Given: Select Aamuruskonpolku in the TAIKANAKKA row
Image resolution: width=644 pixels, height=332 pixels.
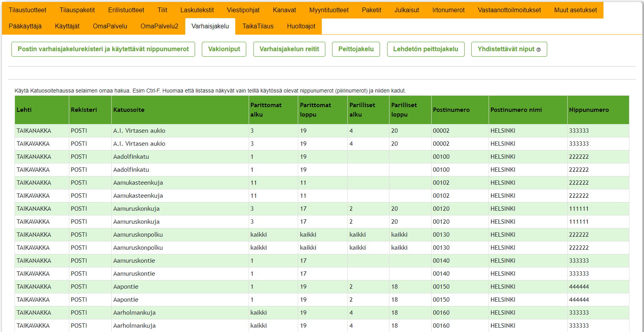Looking at the screenshot, I should coord(138,235).
